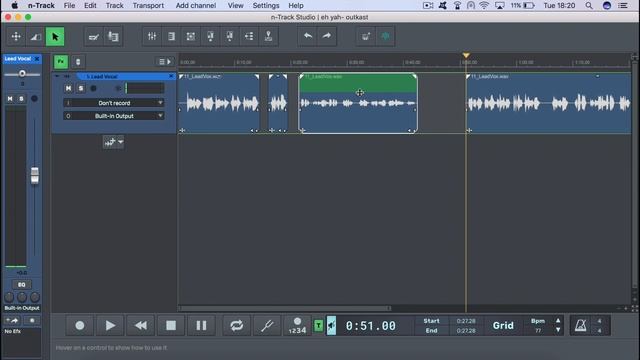The image size is (640, 360).
Task: Click the Built-in Output label in mixer
Action: pyautogui.click(x=22, y=308)
